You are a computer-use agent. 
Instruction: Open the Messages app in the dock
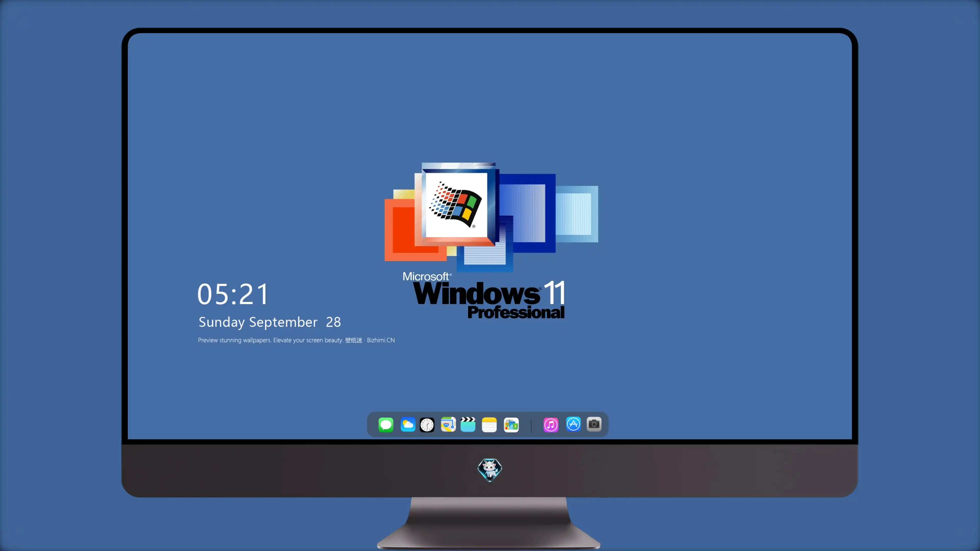386,424
